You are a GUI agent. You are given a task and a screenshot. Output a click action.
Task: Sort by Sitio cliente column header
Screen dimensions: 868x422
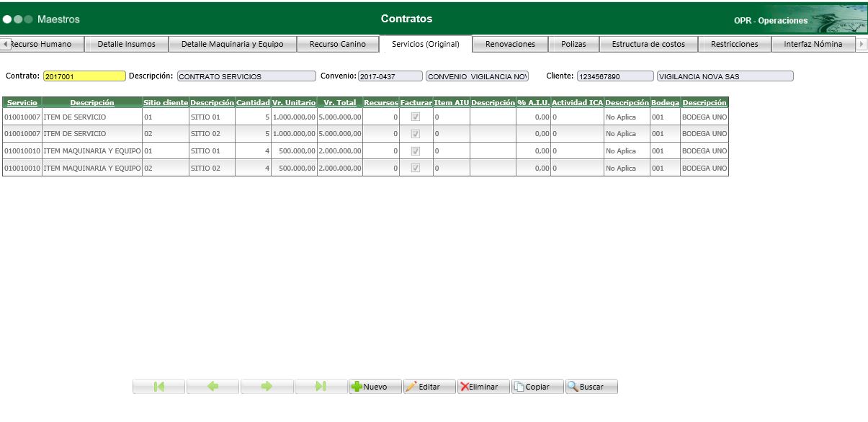pyautogui.click(x=166, y=103)
